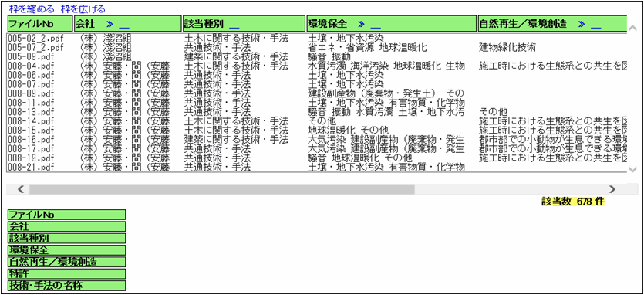Select the row for file 008-09.pdf

(x=317, y=93)
